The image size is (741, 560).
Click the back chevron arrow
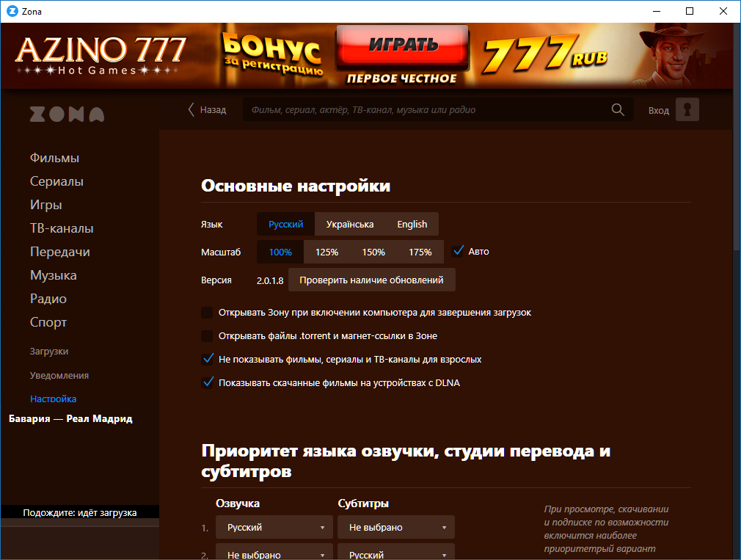click(x=191, y=109)
